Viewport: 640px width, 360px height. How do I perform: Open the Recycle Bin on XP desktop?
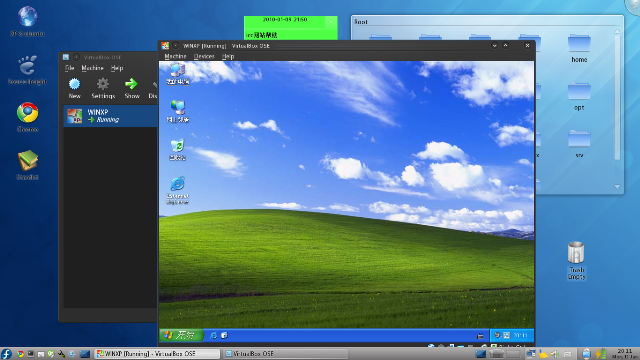tap(178, 146)
